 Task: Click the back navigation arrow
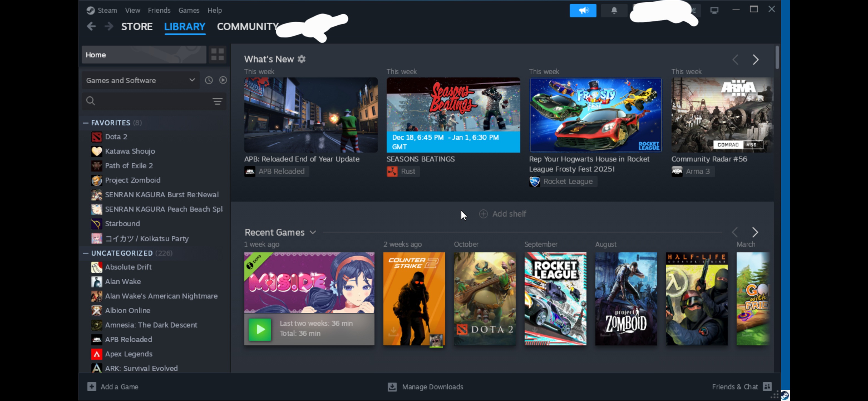pyautogui.click(x=91, y=26)
